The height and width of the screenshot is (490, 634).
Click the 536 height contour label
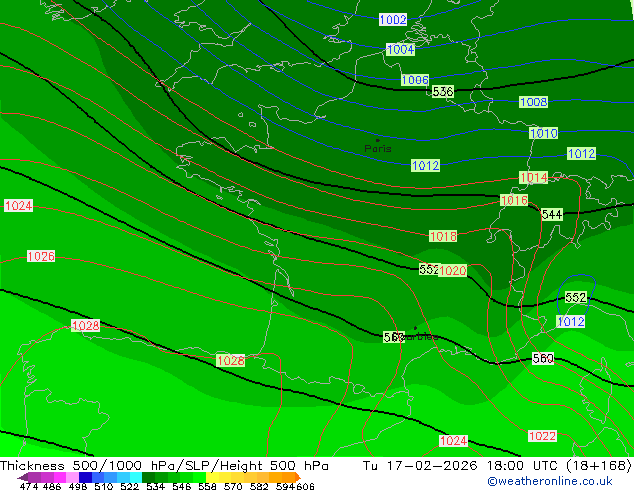[x=443, y=92]
